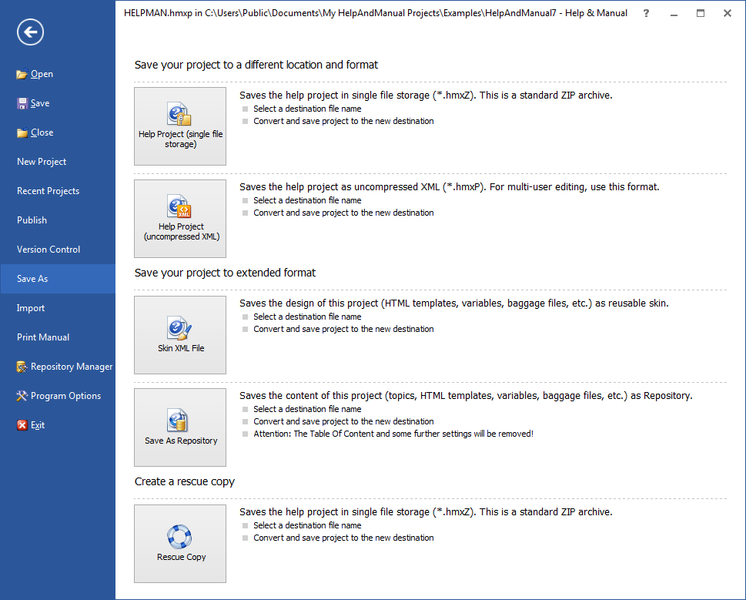Click the Skin XML File button label
This screenshot has height=600, width=746.
pyautogui.click(x=181, y=348)
